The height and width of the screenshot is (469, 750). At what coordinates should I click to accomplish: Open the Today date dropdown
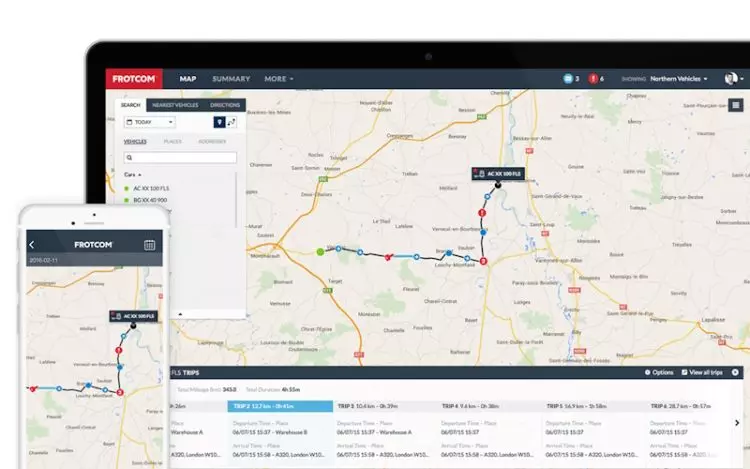point(149,122)
